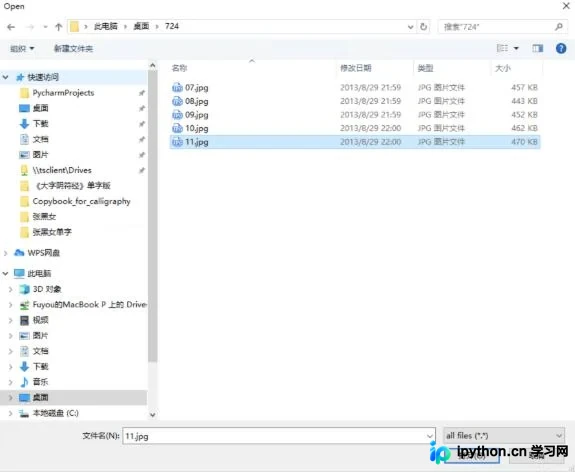
Task: Open the all files (*.*) filter dropdown
Action: pyautogui.click(x=504, y=436)
